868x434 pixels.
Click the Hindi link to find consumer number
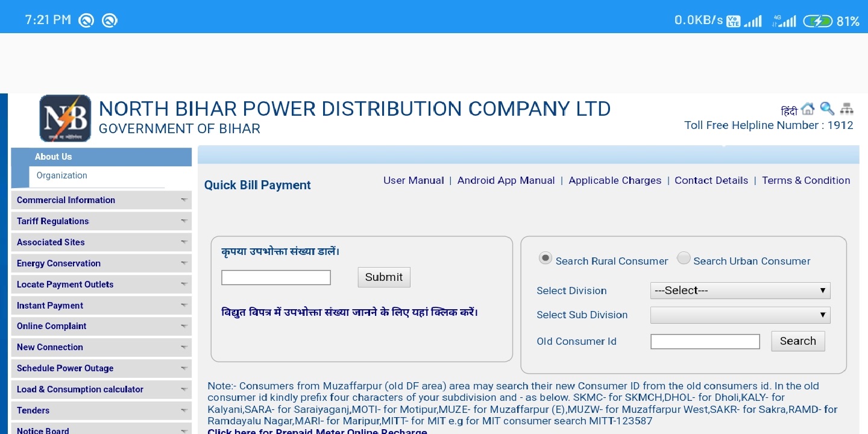350,312
